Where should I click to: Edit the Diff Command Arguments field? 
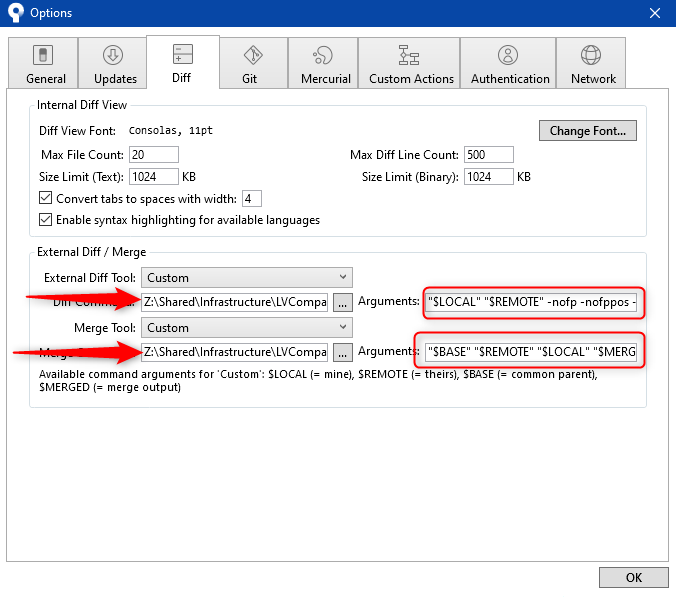point(531,302)
